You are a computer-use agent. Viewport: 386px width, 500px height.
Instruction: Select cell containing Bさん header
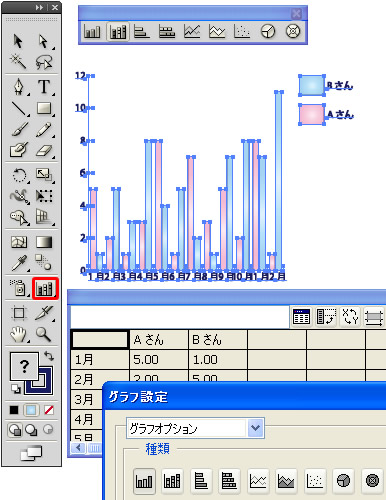coord(218,340)
